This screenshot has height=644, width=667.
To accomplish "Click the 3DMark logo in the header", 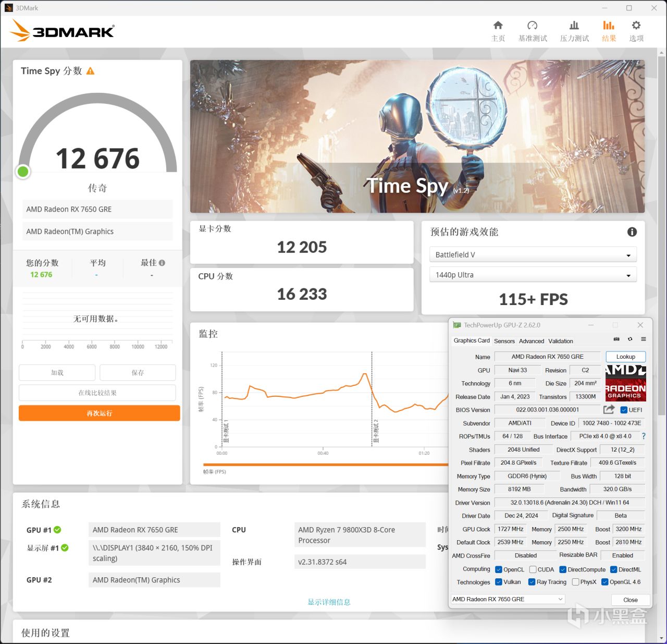I will [63, 31].
